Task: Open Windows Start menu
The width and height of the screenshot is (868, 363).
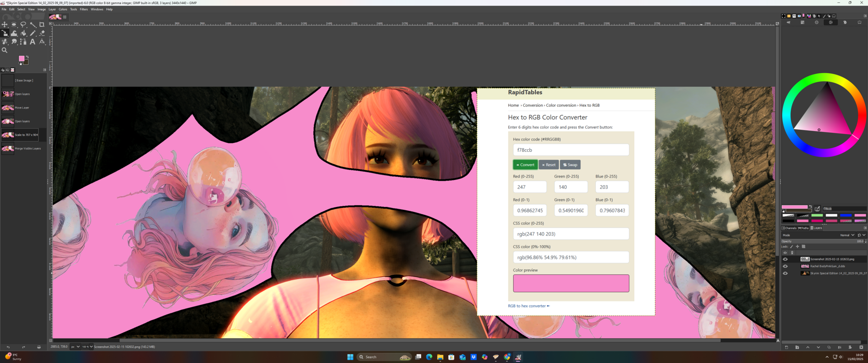Action: [350, 357]
